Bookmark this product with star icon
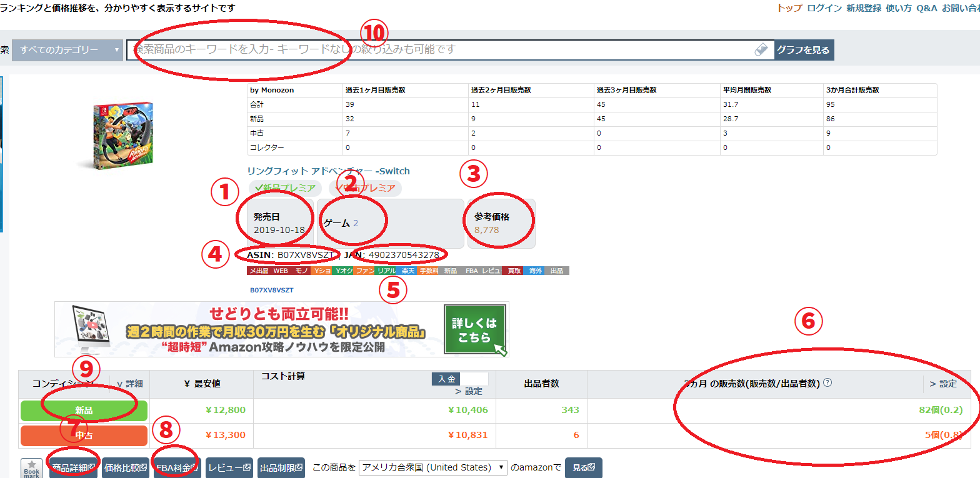The width and height of the screenshot is (980, 478). (x=32, y=468)
